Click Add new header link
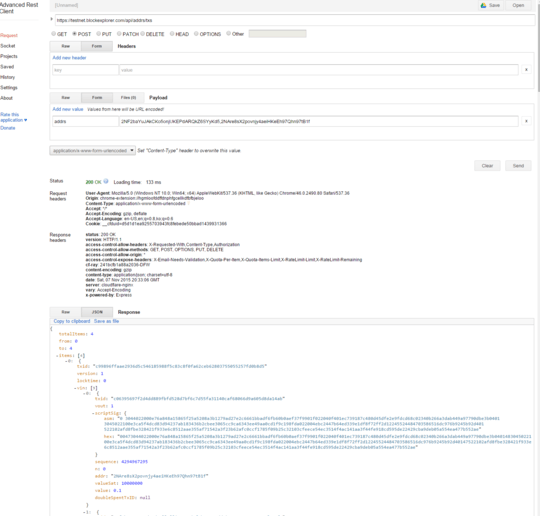Image resolution: width=540 pixels, height=516 pixels. [x=69, y=58]
